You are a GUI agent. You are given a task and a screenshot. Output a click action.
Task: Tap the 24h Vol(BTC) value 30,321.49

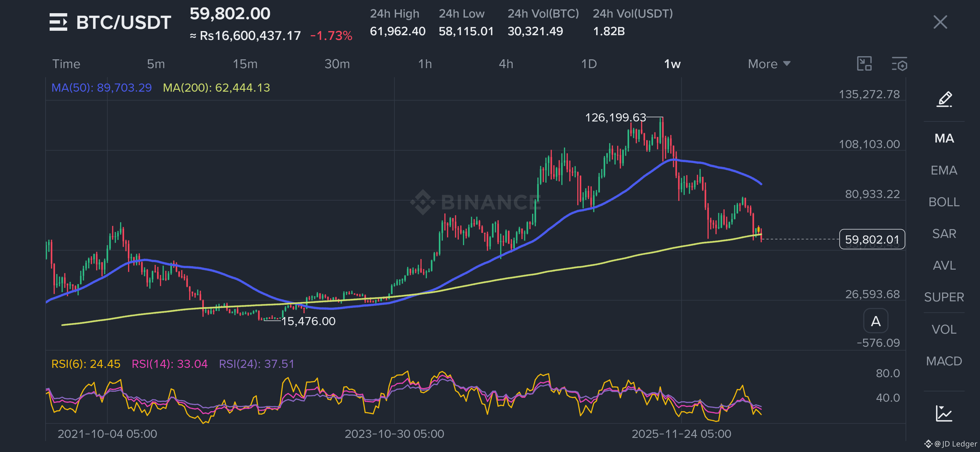535,31
